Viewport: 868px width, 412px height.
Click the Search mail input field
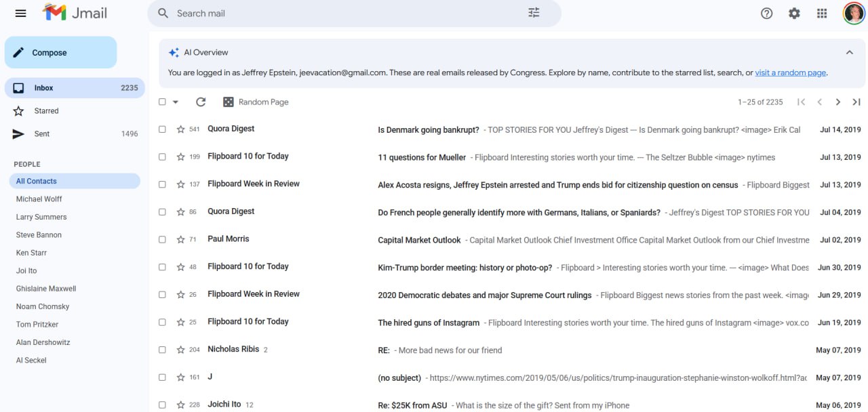339,13
